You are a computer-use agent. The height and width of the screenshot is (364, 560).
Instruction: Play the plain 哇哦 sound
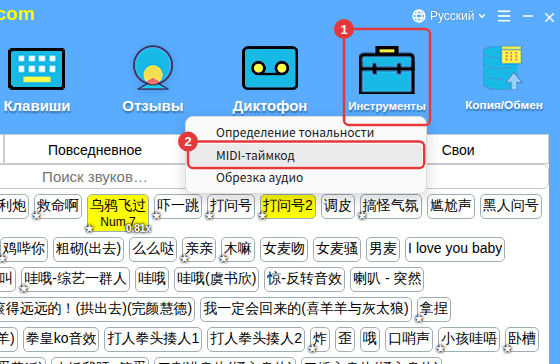point(152,279)
